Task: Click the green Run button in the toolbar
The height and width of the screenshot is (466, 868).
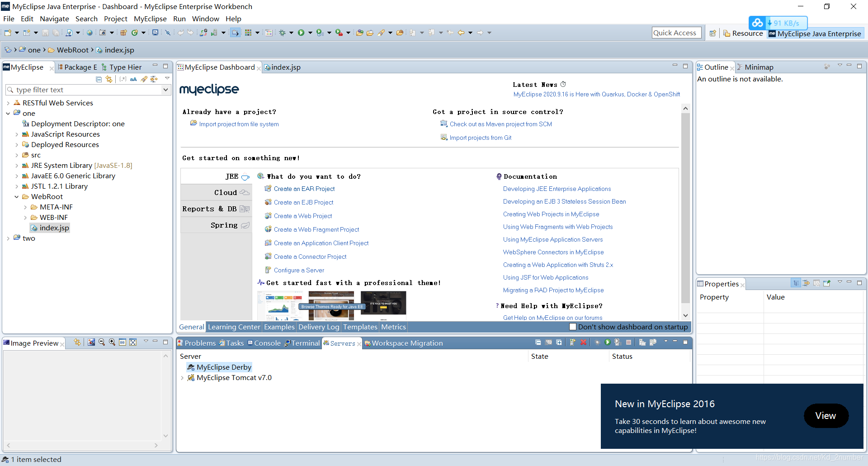Action: point(301,33)
